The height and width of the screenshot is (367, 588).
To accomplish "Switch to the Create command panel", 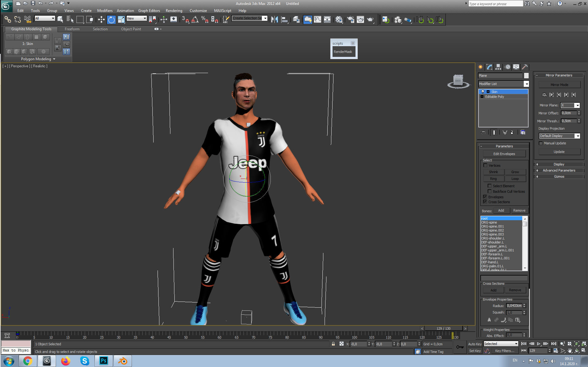I will [481, 67].
